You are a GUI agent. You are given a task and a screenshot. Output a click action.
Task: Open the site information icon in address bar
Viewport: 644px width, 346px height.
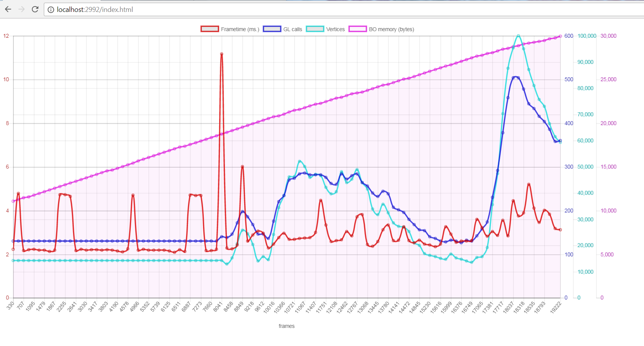51,10
